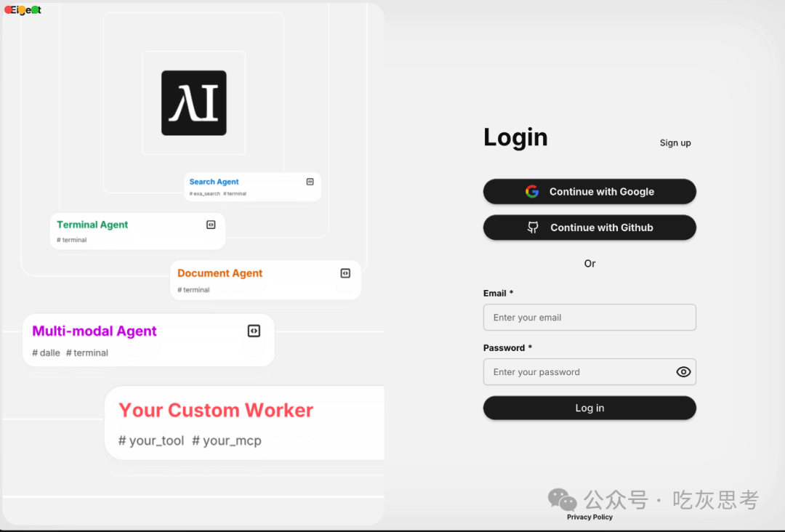This screenshot has height=532, width=785.
Task: Click the #exa_search tag
Action: click(205, 193)
